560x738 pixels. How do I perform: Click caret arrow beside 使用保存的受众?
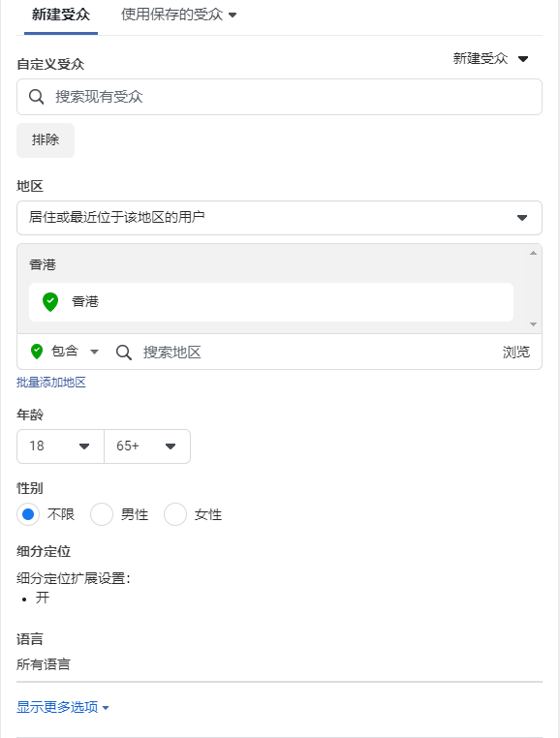tap(233, 15)
